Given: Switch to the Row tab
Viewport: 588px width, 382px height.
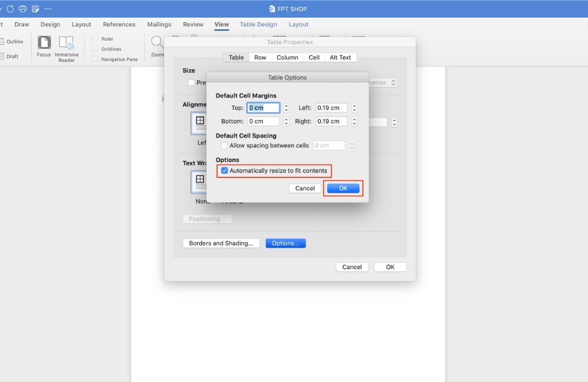Looking at the screenshot, I should 260,58.
